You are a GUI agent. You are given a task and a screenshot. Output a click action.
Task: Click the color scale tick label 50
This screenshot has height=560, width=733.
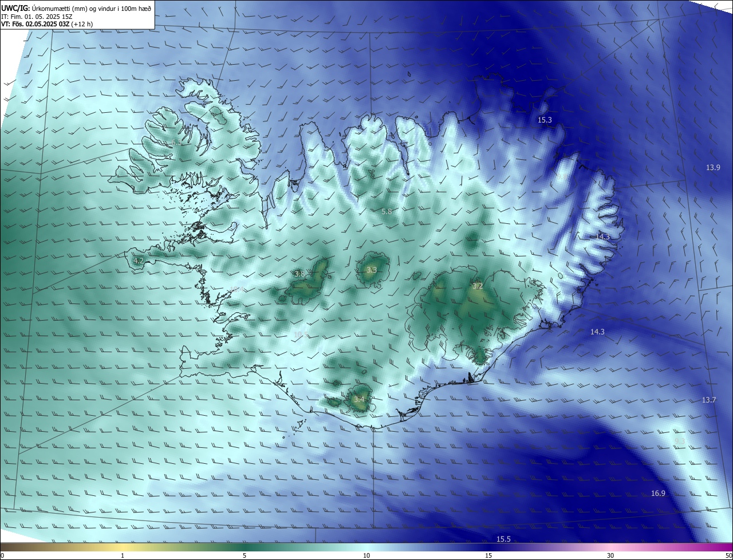click(728, 555)
